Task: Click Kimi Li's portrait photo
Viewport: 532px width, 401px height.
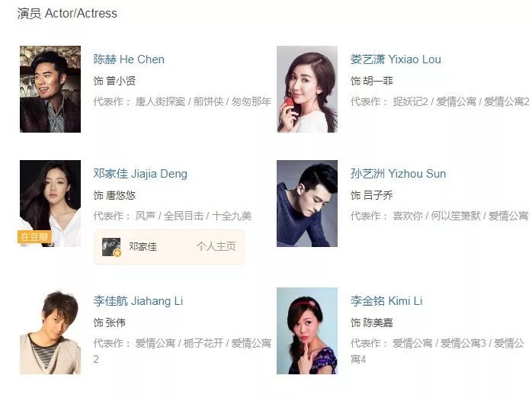Action: (x=307, y=331)
